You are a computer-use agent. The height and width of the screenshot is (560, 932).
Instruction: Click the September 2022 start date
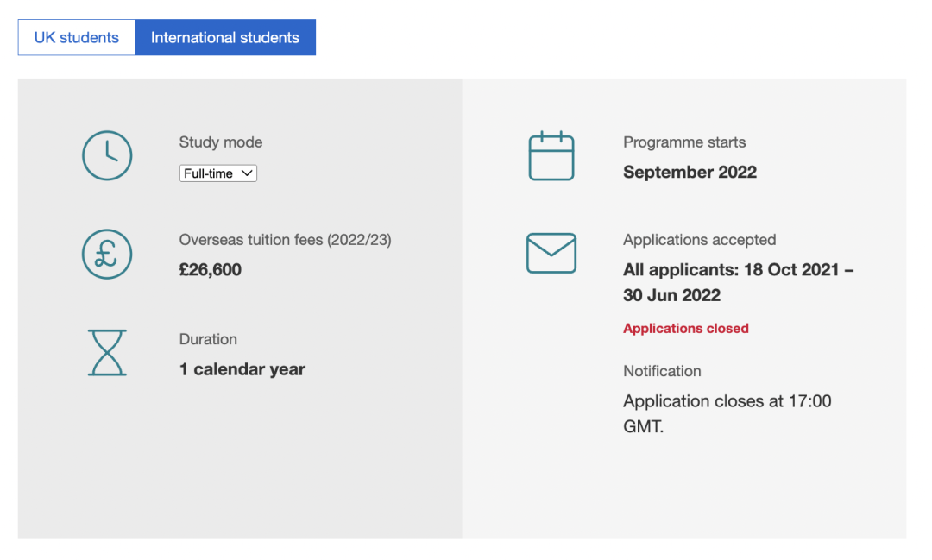[690, 173]
